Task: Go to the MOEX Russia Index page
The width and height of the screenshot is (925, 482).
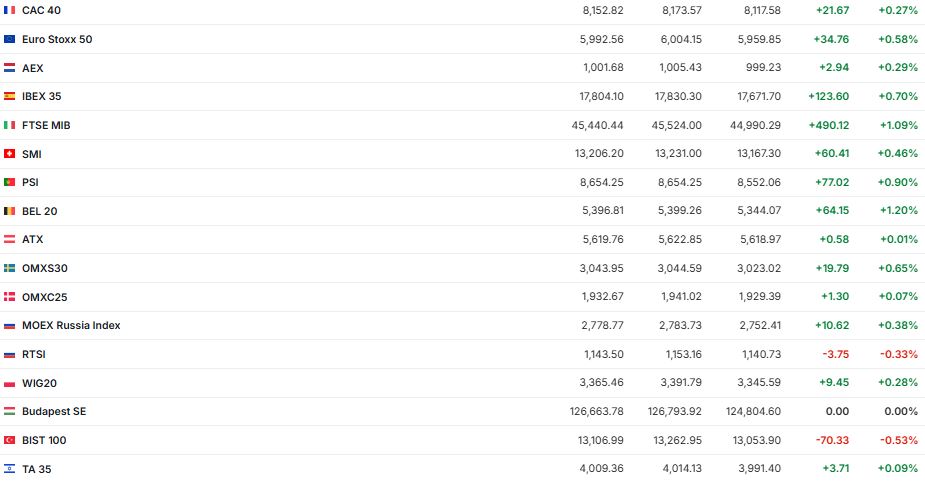Action: pyautogui.click(x=71, y=325)
